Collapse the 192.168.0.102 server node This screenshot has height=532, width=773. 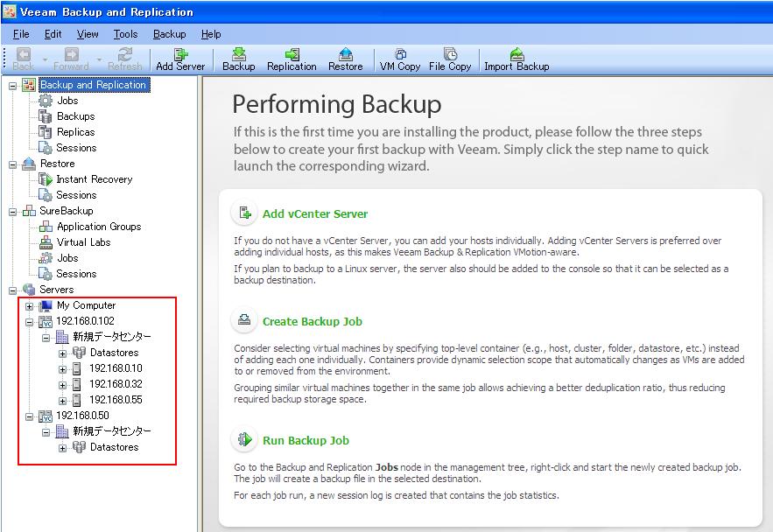click(30, 322)
